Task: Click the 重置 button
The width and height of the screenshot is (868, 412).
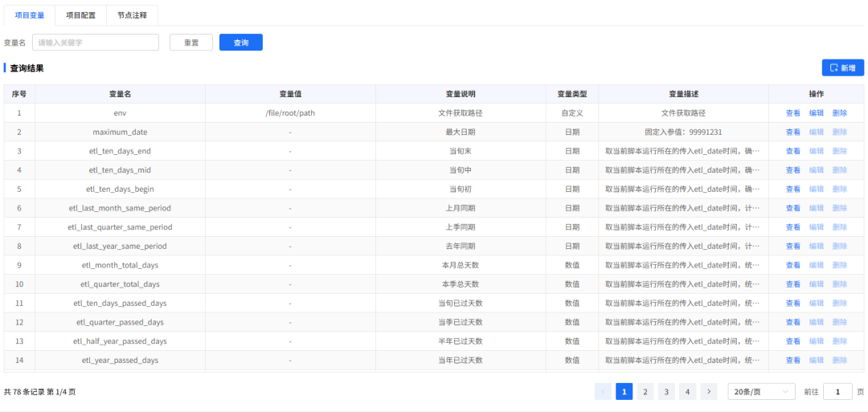Action: [x=191, y=43]
